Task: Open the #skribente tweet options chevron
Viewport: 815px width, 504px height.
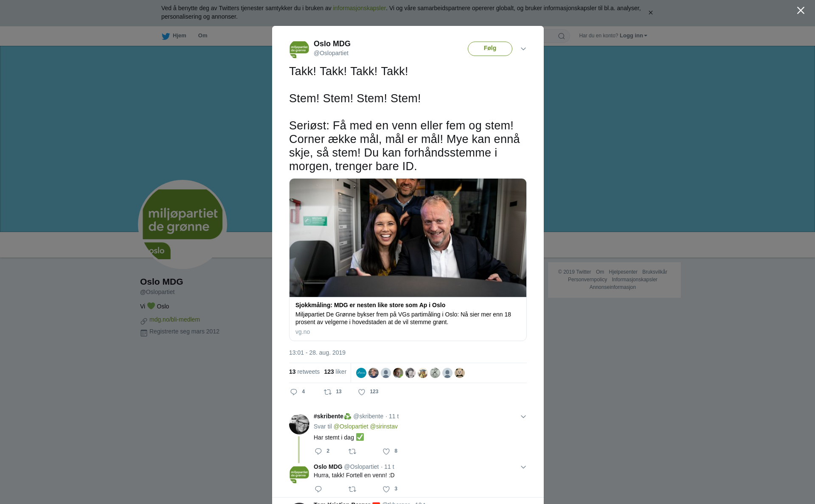Action: (523, 417)
